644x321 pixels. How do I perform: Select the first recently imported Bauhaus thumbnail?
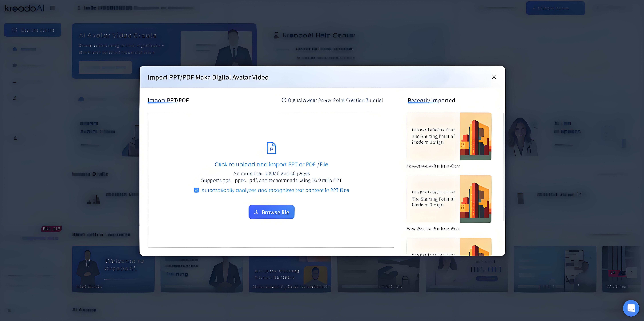click(449, 136)
